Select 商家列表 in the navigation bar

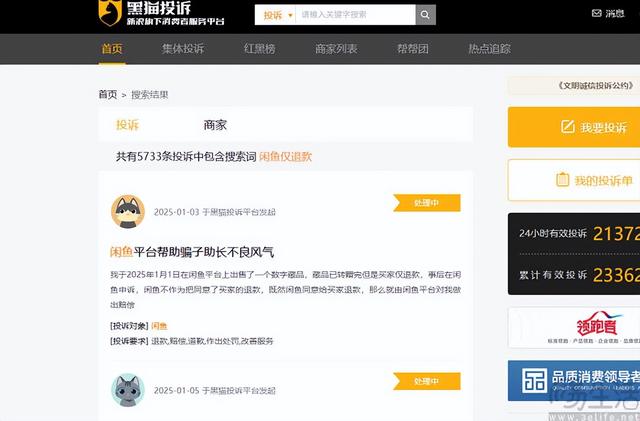coord(335,48)
